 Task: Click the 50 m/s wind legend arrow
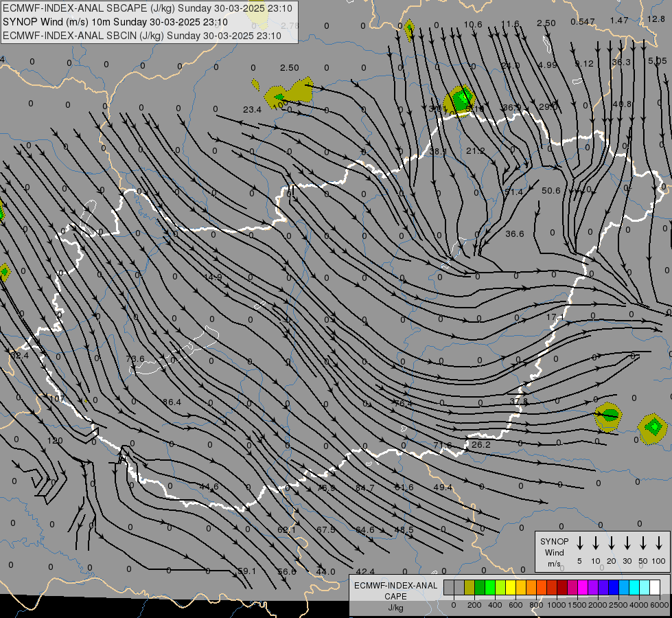point(643,543)
